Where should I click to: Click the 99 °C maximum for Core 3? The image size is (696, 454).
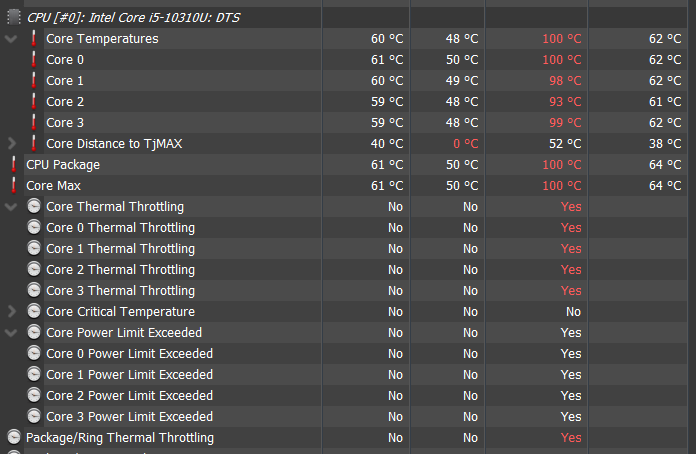[565, 122]
